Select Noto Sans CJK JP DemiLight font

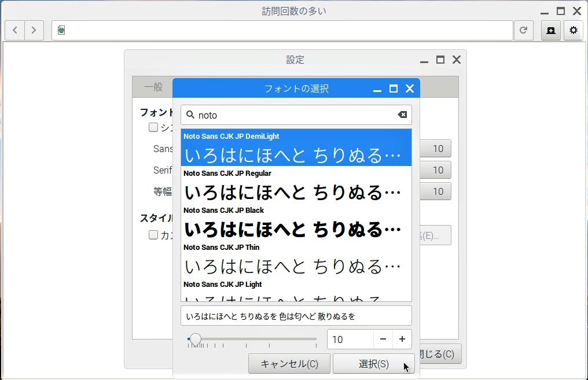(296, 147)
